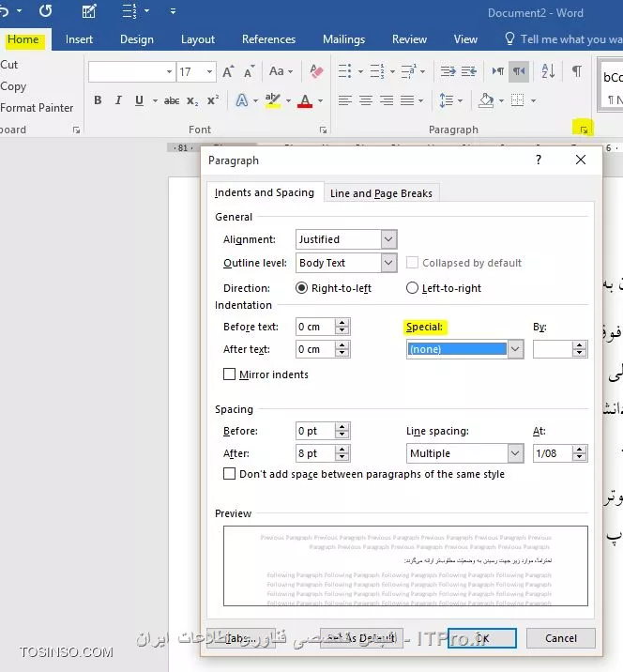Open the Outline level dropdown
The width and height of the screenshot is (623, 672).
[388, 262]
